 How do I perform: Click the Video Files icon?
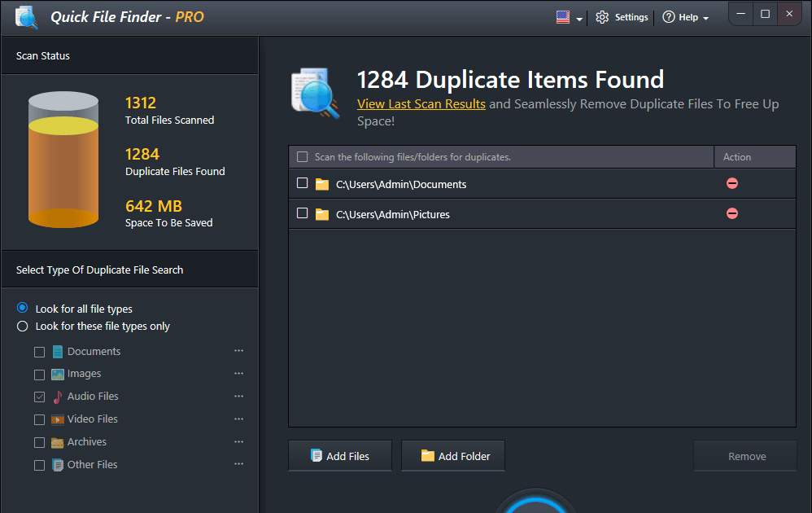(x=58, y=419)
